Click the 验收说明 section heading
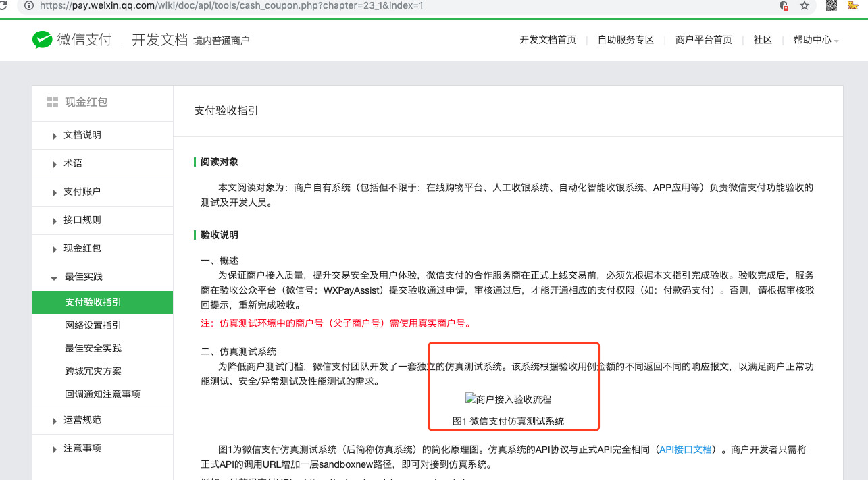Viewport: 868px width, 480px height. (220, 235)
